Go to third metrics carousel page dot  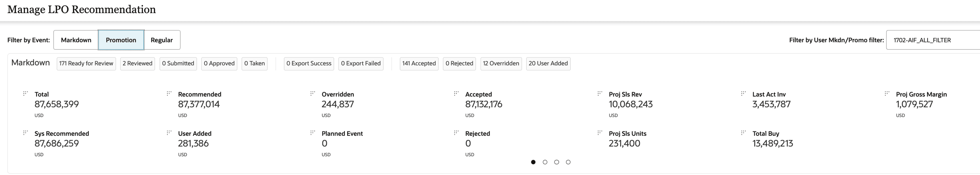point(557,162)
